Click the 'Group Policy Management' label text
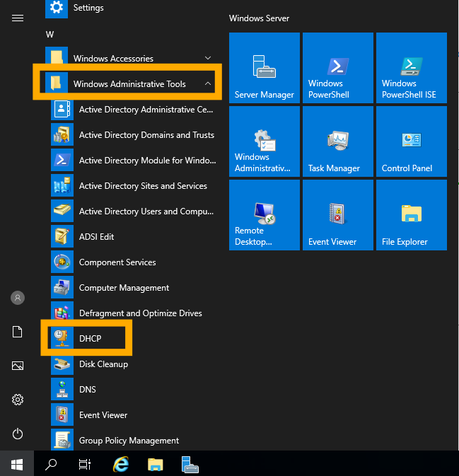Image resolution: width=459 pixels, height=476 pixels. click(x=129, y=441)
